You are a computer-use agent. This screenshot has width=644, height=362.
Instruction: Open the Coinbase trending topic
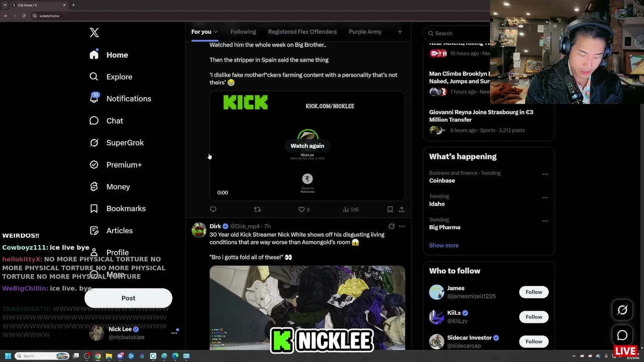442,180
